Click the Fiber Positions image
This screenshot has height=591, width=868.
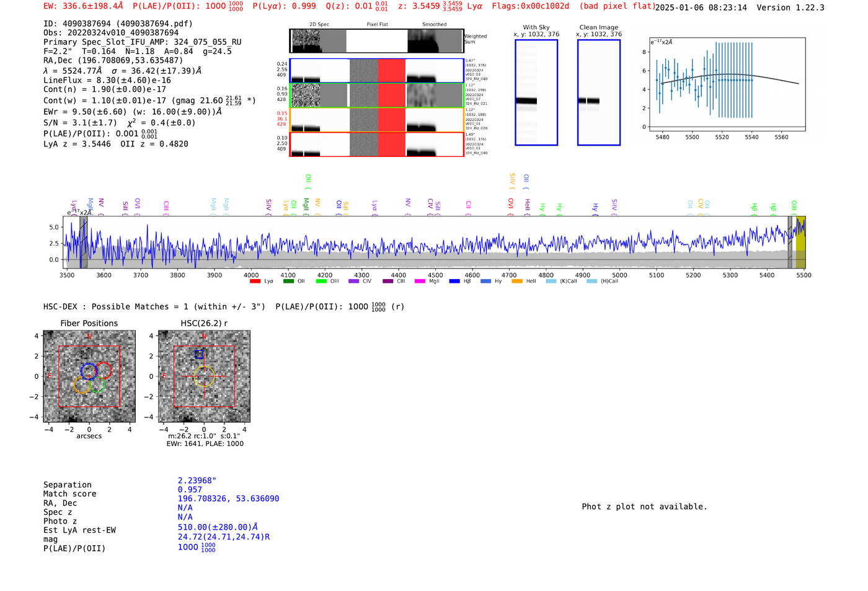89,376
